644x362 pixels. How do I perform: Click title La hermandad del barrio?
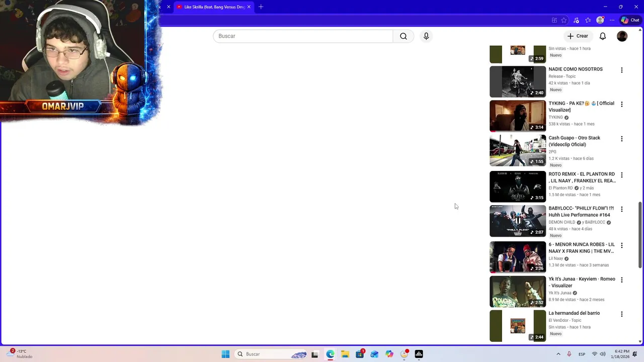point(574,313)
